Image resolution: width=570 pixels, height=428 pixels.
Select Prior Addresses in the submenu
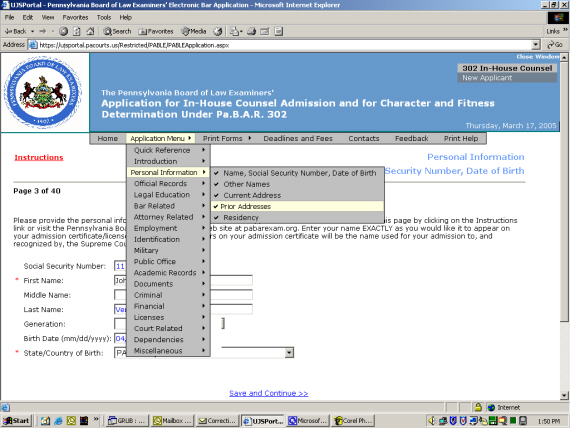pos(297,206)
